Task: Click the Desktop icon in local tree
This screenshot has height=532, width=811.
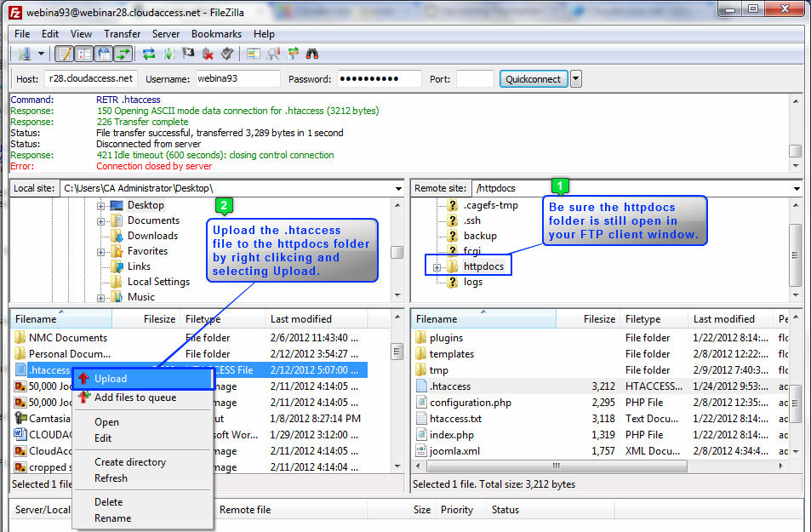Action: [117, 205]
